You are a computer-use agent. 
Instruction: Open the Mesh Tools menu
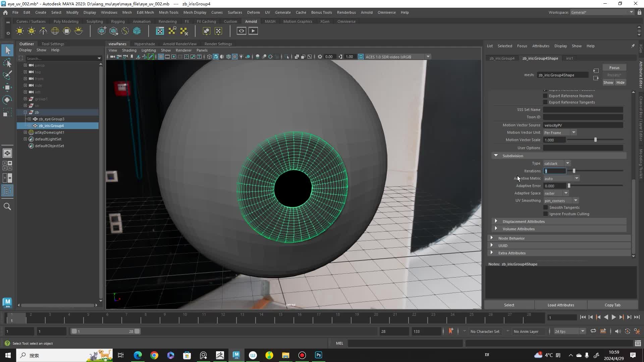click(168, 12)
